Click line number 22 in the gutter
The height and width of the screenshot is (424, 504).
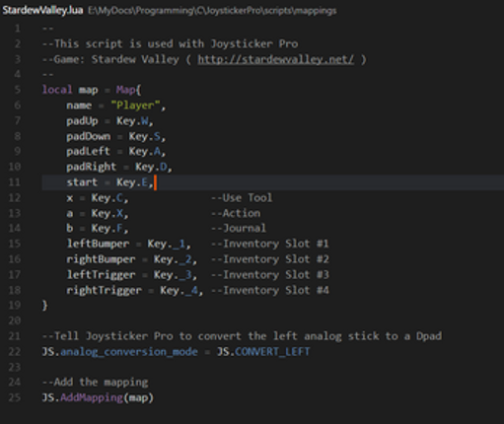(14, 351)
